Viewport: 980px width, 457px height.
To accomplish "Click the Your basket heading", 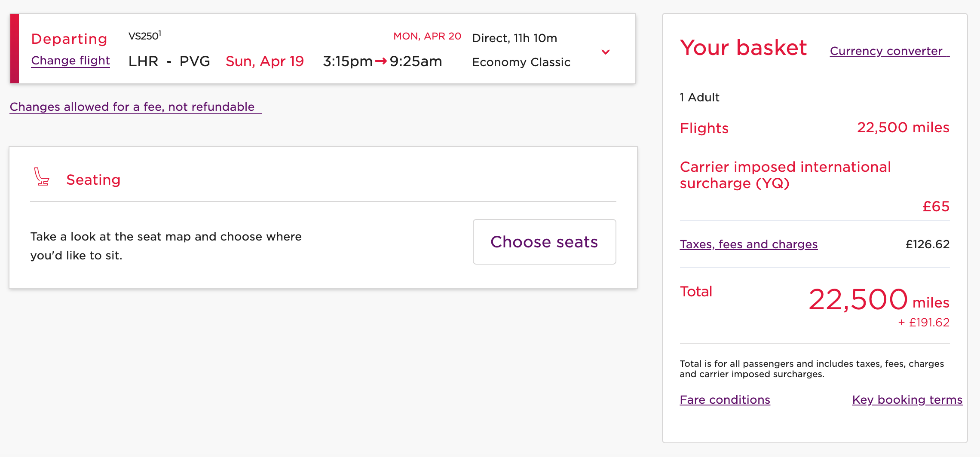I will 743,47.
